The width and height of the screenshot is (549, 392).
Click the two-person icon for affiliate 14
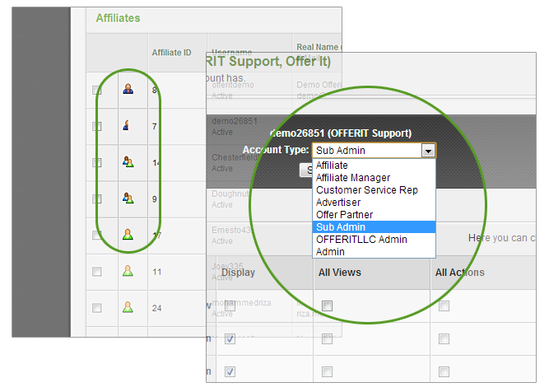[128, 162]
